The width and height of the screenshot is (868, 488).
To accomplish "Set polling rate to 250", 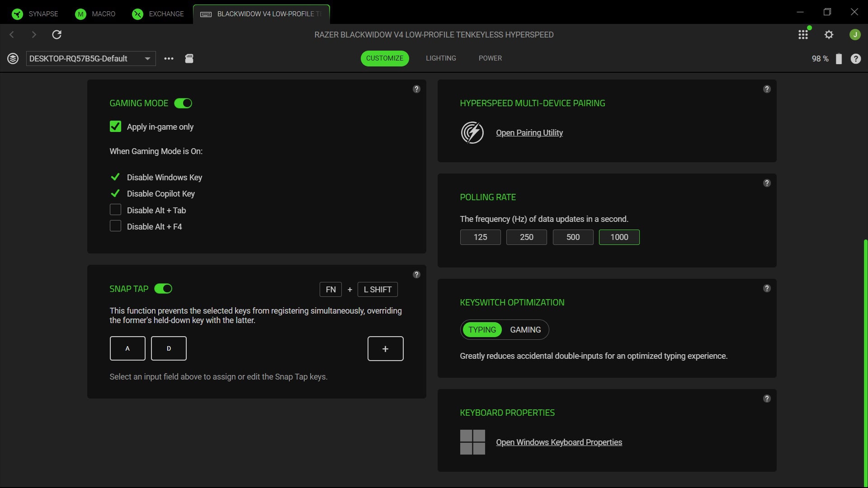I will [x=527, y=237].
